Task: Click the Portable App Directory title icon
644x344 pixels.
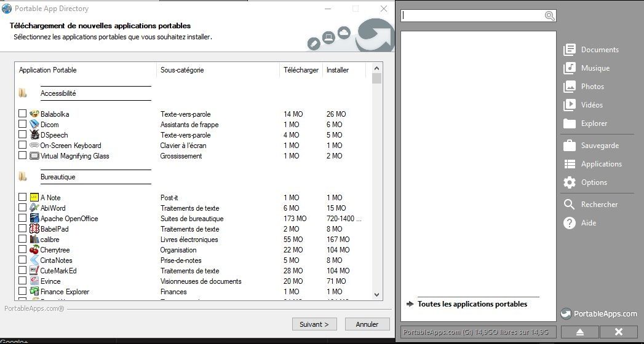Action: point(7,8)
